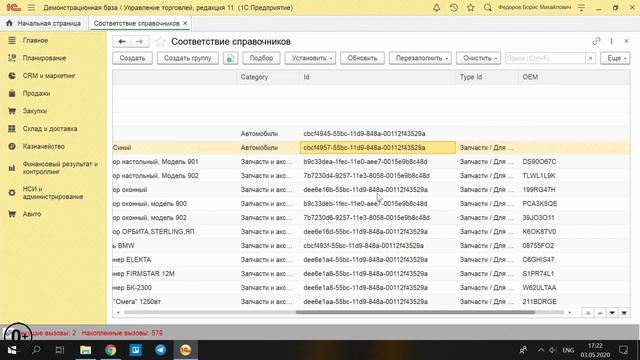The height and width of the screenshot is (360, 640).
Task: Show notifications bell icon
Action: [x=436, y=7]
